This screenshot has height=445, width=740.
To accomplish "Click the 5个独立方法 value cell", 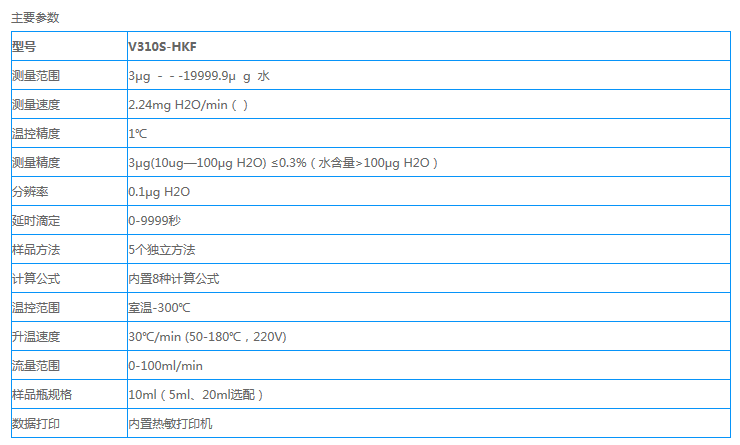I will pos(161,249).
